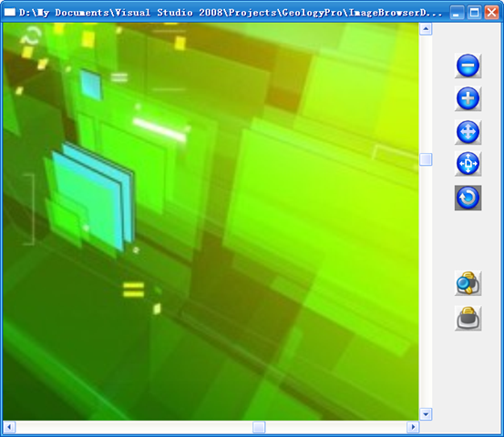
Task: Click the fit-to-window arrows button
Action: click(x=468, y=164)
